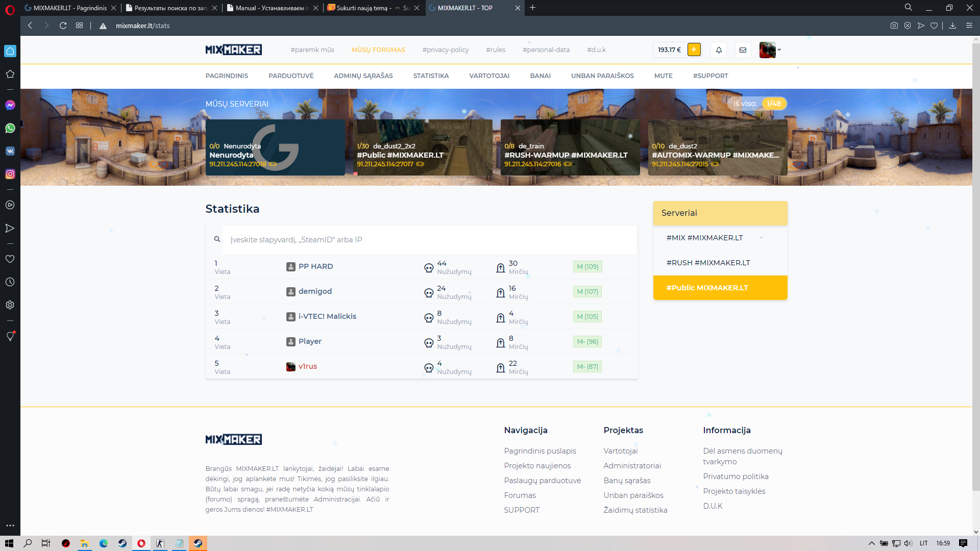This screenshot has width=980, height=551.
Task: Open the MŪSŲ FORUMAS link
Action: [378, 50]
